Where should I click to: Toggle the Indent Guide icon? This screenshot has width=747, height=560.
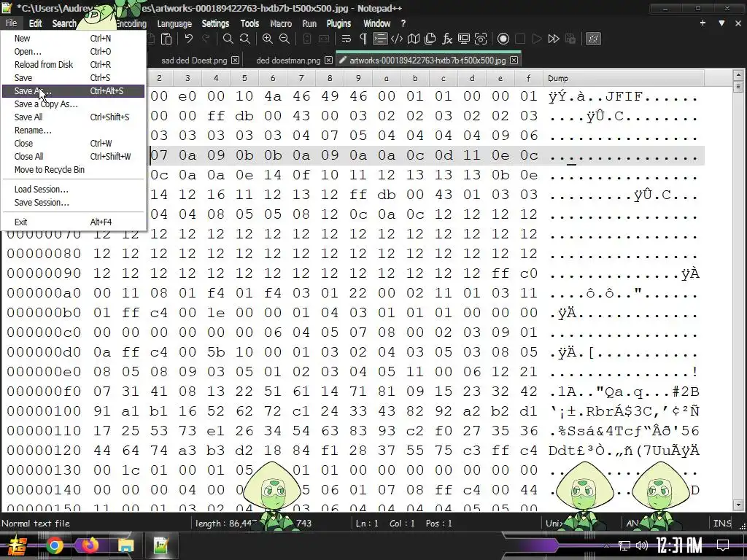point(379,39)
